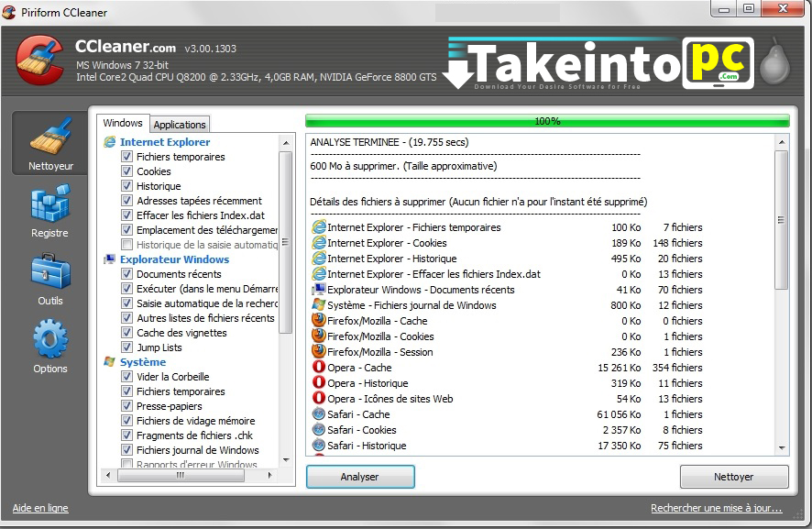Uncheck Documents récents checkbox

(x=126, y=273)
